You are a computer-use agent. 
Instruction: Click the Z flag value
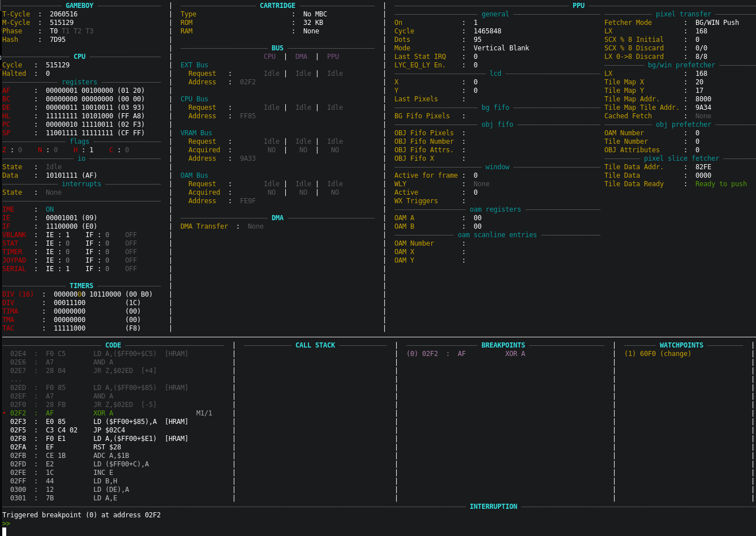coord(20,150)
